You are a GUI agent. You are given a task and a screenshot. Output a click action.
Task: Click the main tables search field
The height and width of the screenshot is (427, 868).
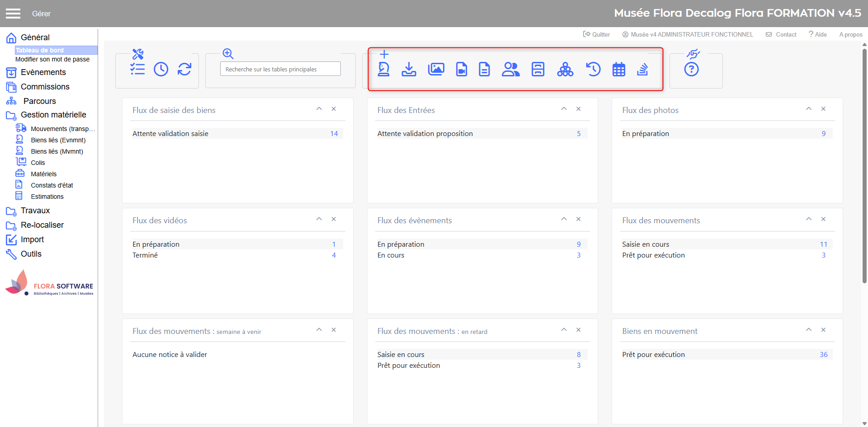pyautogui.click(x=280, y=69)
